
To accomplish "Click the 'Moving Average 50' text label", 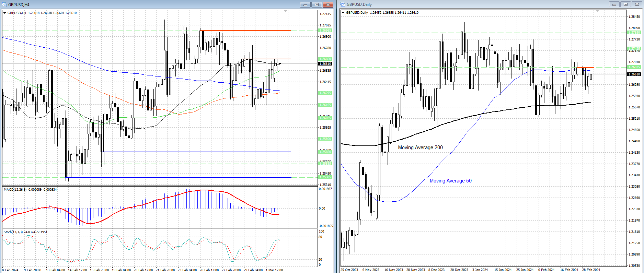I will [x=451, y=181].
